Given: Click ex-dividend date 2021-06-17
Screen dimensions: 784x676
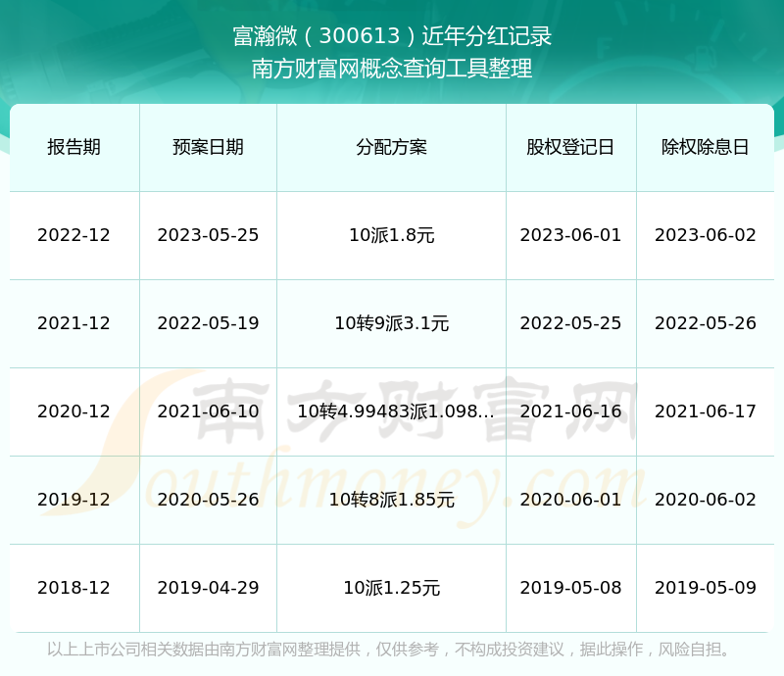Looking at the screenshot, I should click(705, 411).
